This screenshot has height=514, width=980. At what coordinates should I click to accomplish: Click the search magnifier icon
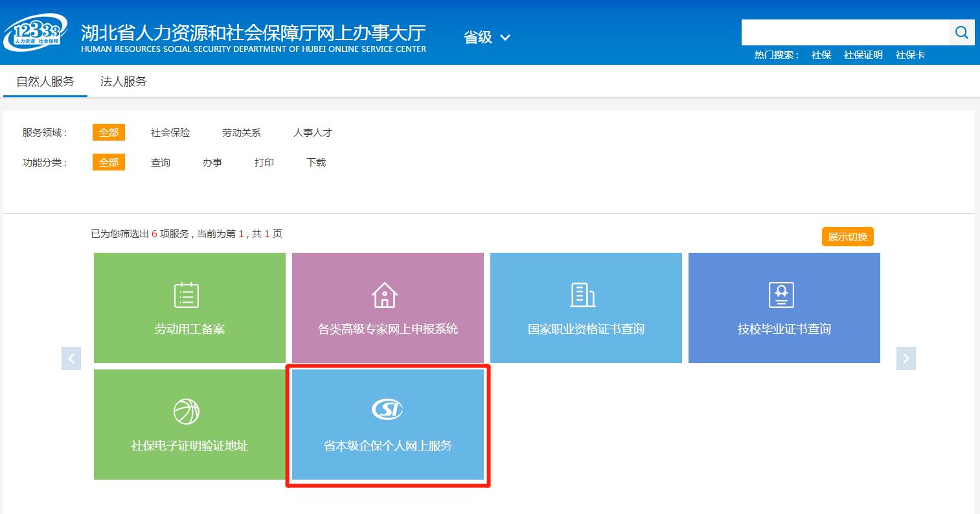click(x=961, y=32)
